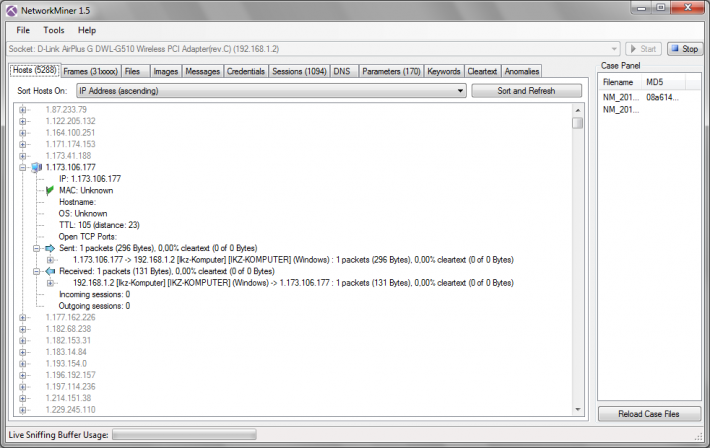Switch to the Hosts (5288) tab
The width and height of the screenshot is (710, 448).
[34, 70]
